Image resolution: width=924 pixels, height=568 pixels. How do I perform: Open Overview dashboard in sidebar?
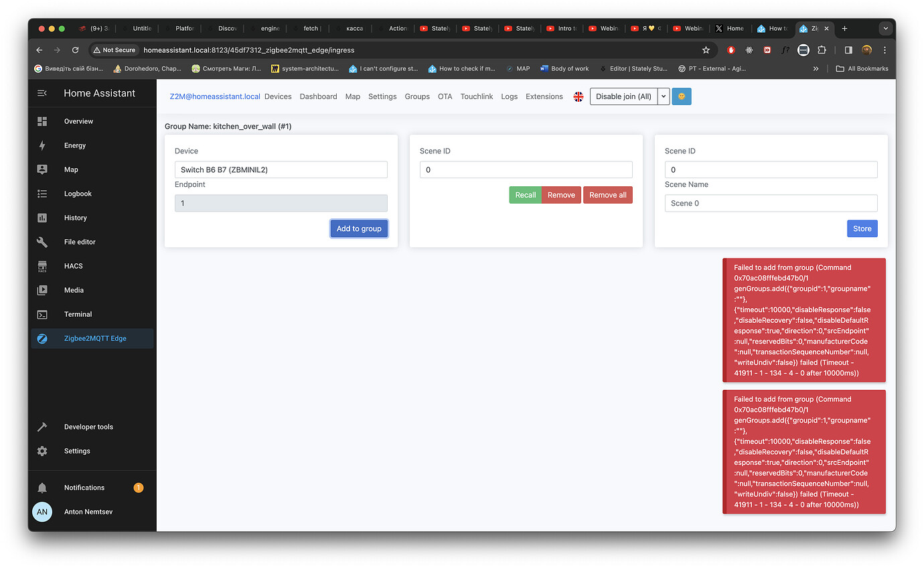point(92,121)
